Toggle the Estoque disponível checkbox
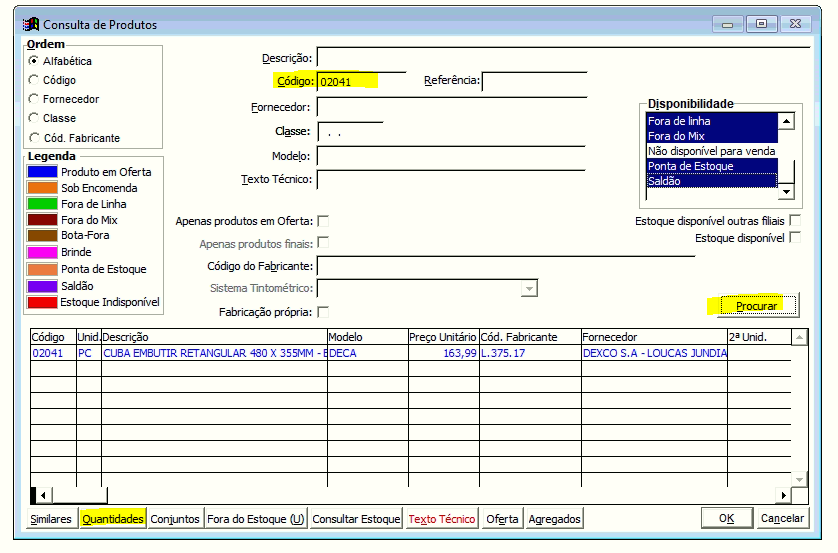The image size is (838, 553). (795, 237)
